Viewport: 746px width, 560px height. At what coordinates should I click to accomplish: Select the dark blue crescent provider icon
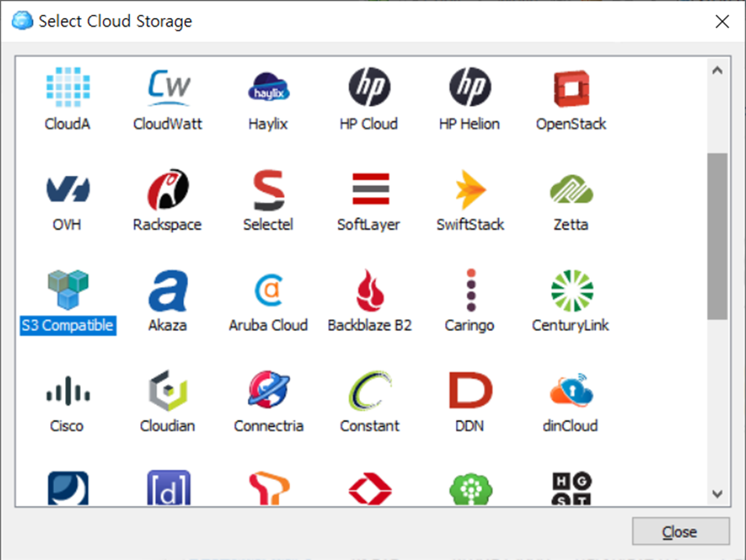(x=68, y=488)
